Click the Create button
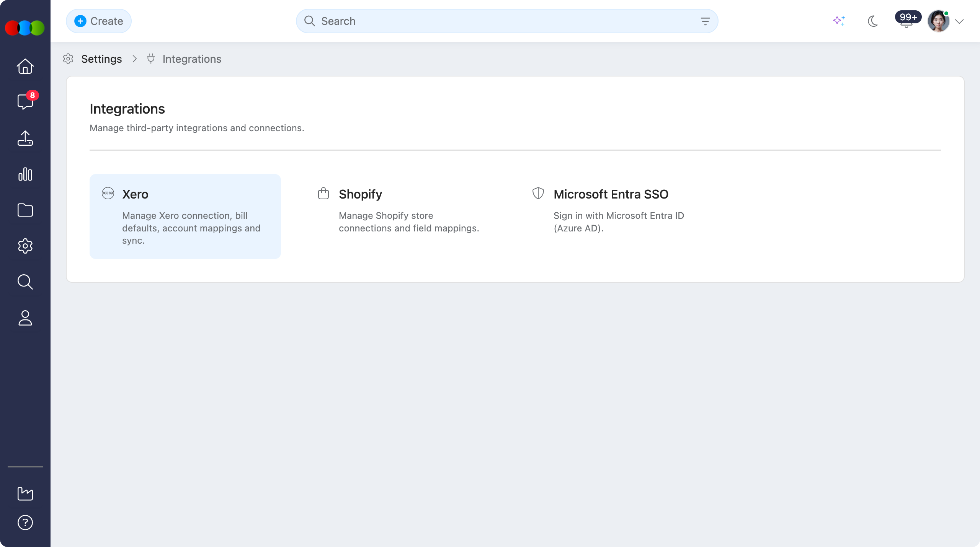This screenshot has width=980, height=547. pos(99,21)
